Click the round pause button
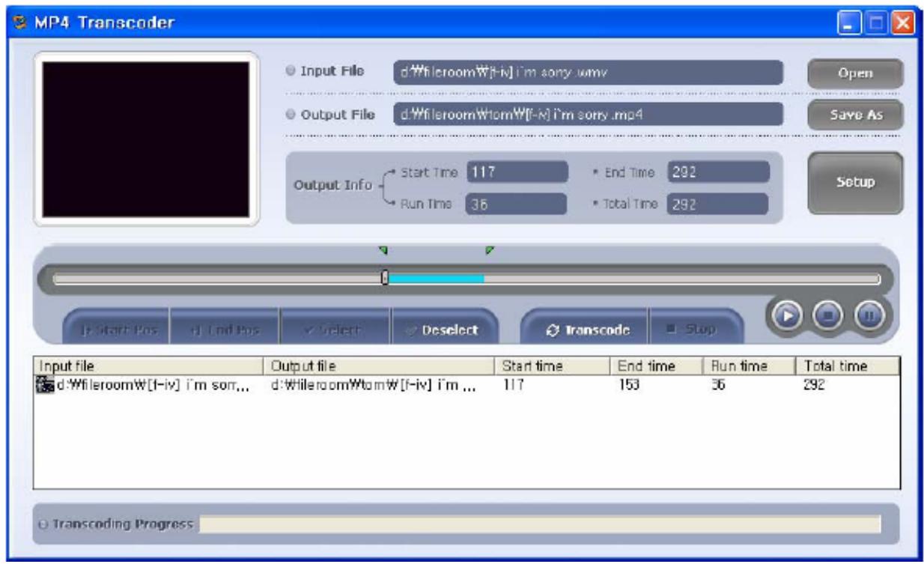The height and width of the screenshot is (564, 924). tap(869, 315)
